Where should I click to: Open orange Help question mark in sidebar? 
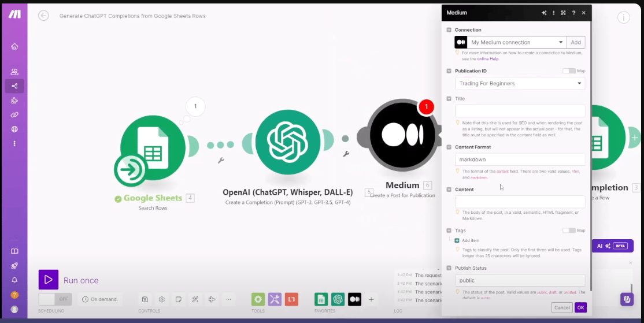point(14,295)
